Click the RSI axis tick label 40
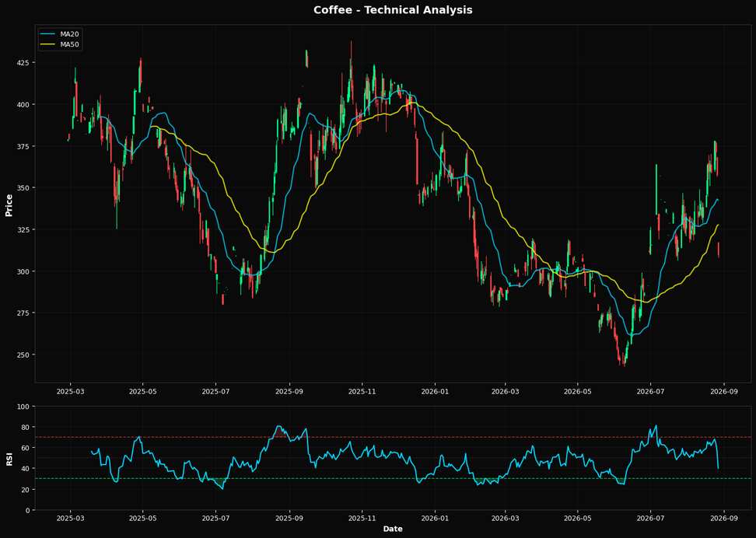Viewport: 756px width, 538px height. click(25, 469)
